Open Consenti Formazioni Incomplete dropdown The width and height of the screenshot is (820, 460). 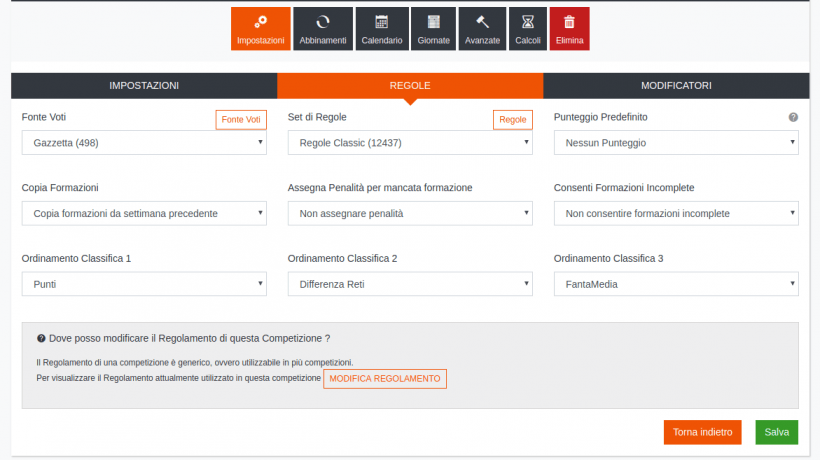point(676,213)
